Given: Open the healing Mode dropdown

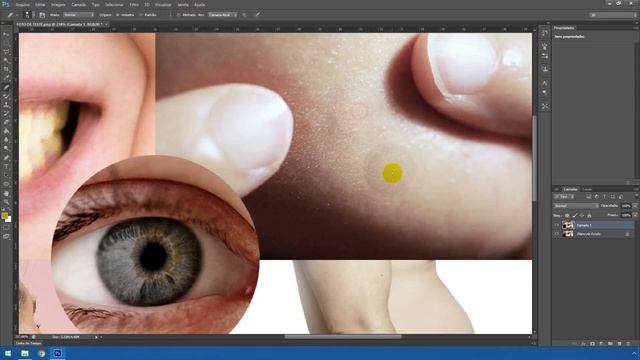Looking at the screenshot, I should 78,15.
